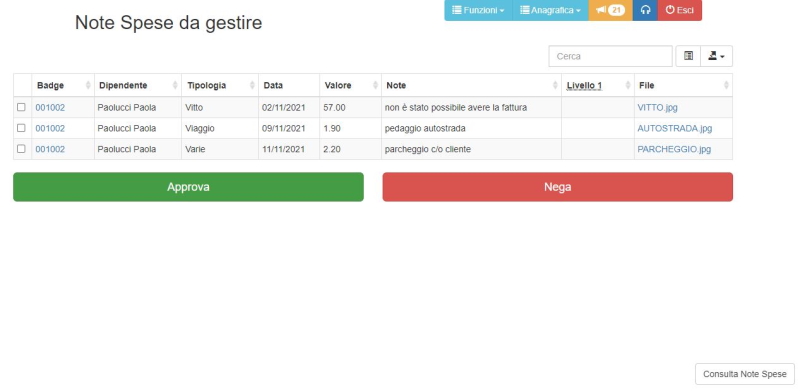Click the date 09/11/2021 cell
800x391 pixels.
click(x=289, y=129)
